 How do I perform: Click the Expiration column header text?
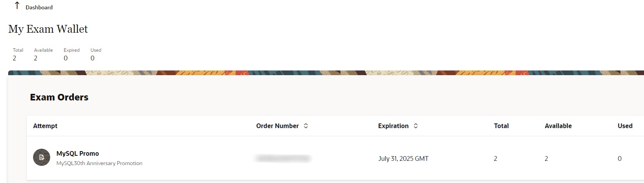393,126
